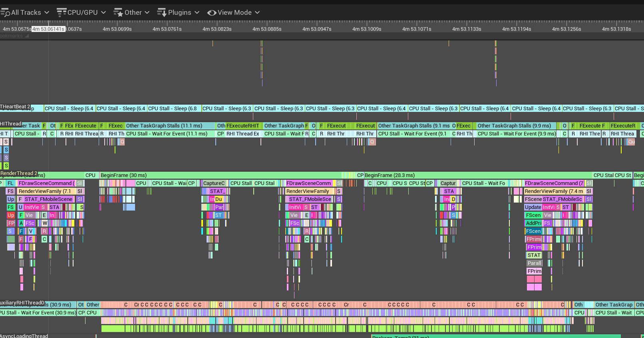The width and height of the screenshot is (644, 338).
Task: Open the View Mode dropdown chevron
Action: pos(257,12)
